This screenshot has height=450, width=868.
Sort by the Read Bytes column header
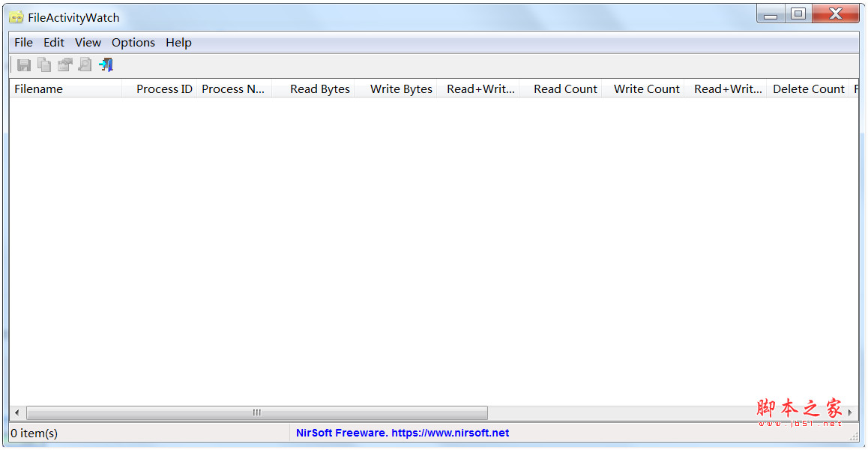pos(320,88)
